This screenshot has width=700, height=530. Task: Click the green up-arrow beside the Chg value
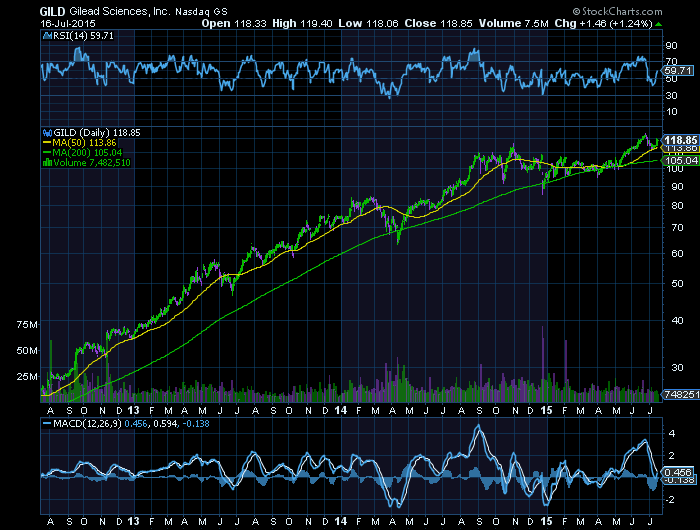point(658,24)
